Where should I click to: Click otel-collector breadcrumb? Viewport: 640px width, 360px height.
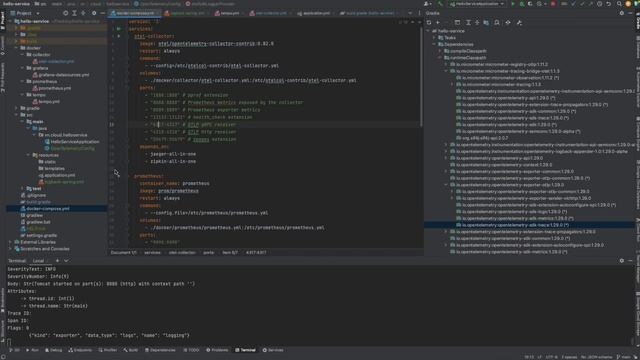pyautogui.click(x=182, y=252)
